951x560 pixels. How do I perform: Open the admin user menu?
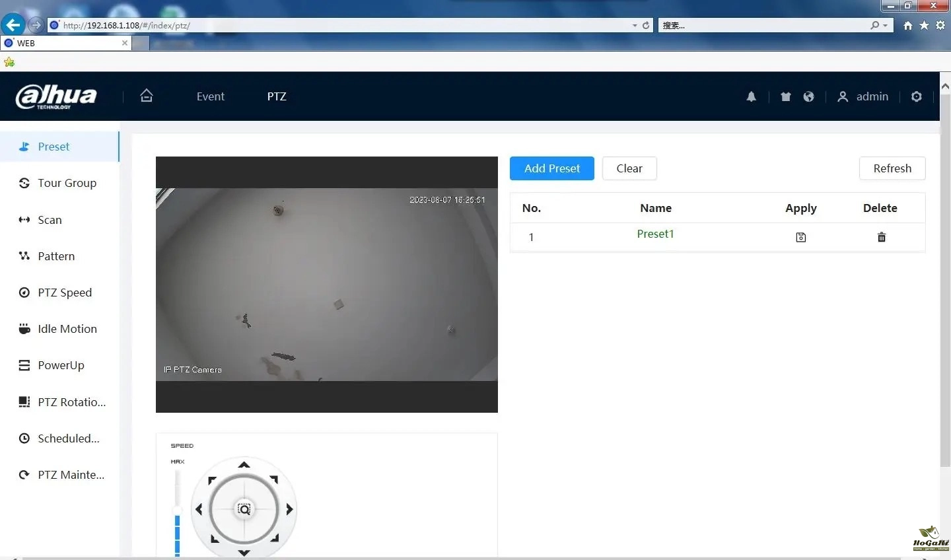[x=863, y=96]
